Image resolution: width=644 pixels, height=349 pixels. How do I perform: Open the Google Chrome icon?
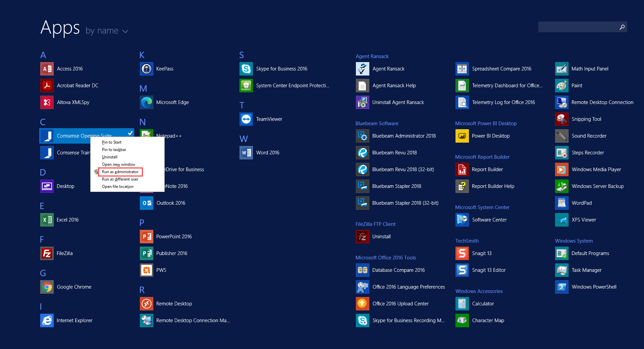click(47, 287)
